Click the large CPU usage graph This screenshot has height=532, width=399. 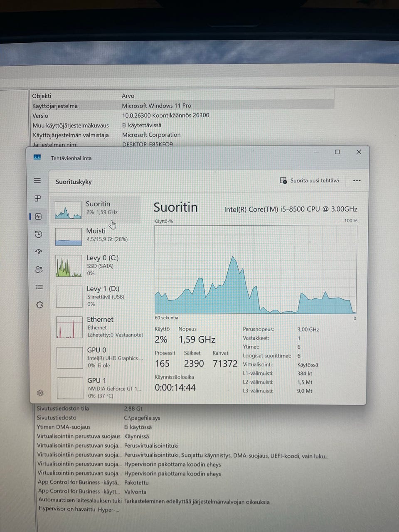tap(256, 269)
